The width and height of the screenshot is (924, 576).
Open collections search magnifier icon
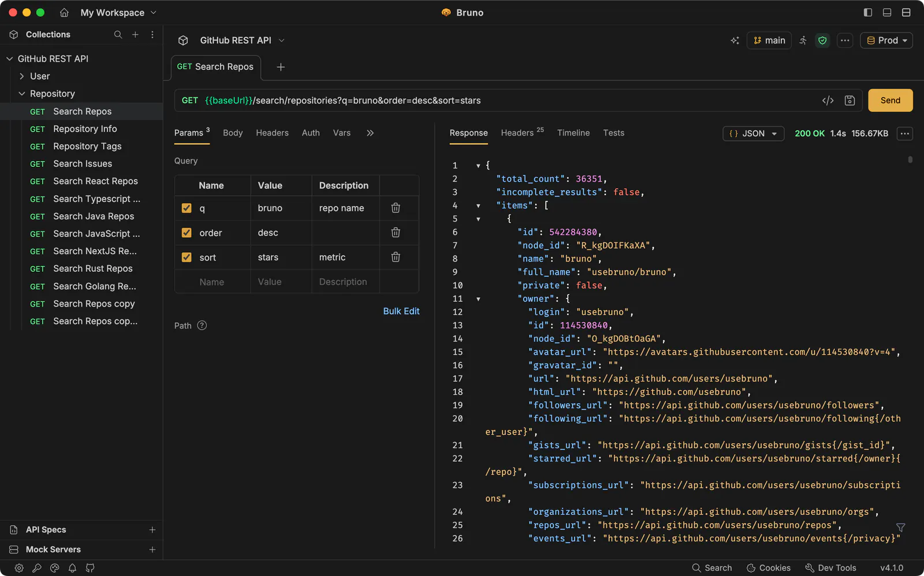[118, 35]
